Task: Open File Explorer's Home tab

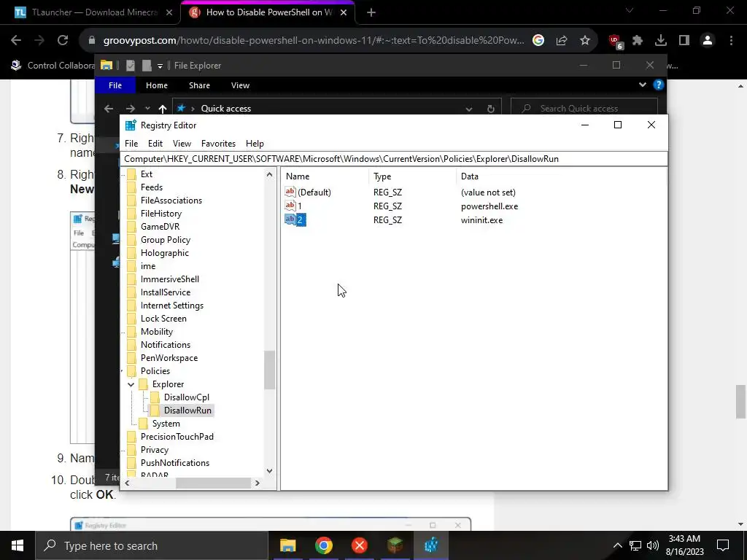Action: (157, 85)
